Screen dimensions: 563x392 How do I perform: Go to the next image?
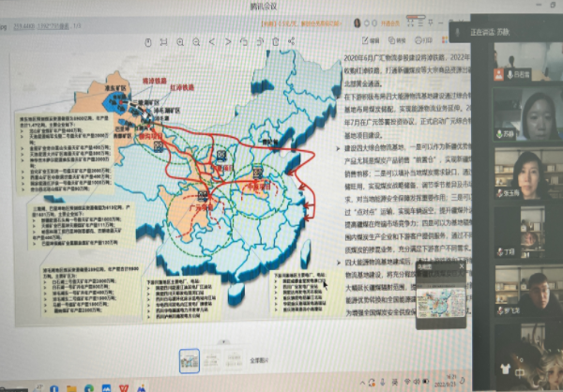[228, 42]
